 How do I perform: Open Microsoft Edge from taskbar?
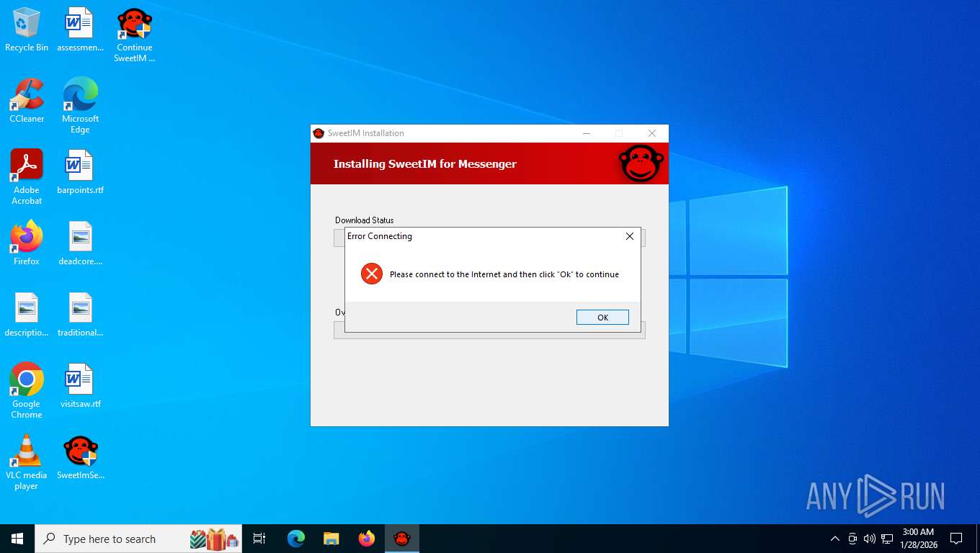pos(295,539)
